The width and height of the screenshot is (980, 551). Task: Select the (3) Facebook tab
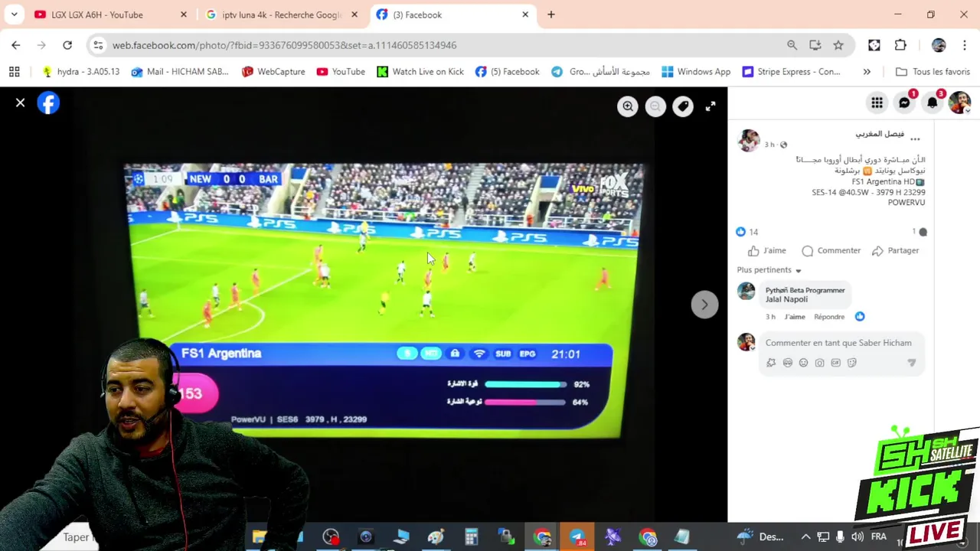coord(454,15)
